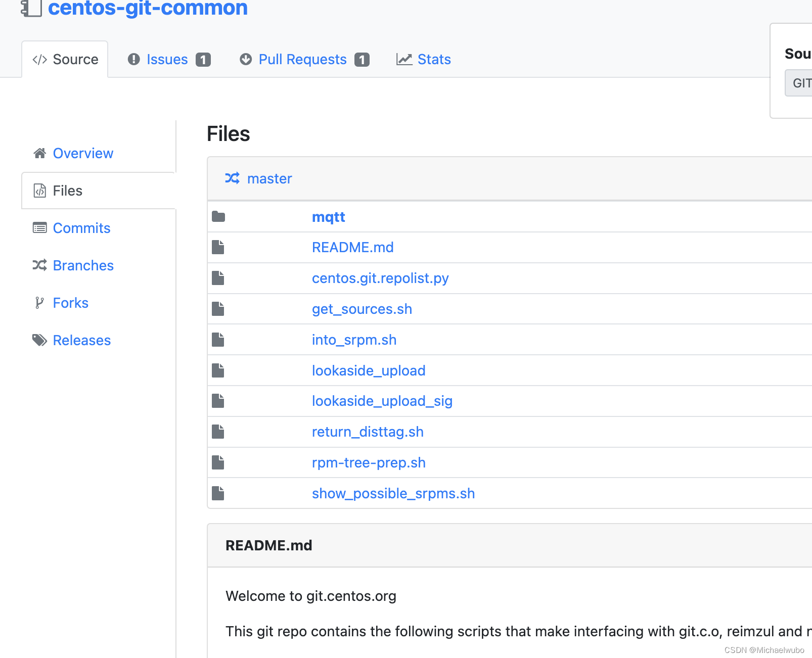Open the centos.git.repolist.py file
Viewport: 812px width, 658px height.
(380, 278)
